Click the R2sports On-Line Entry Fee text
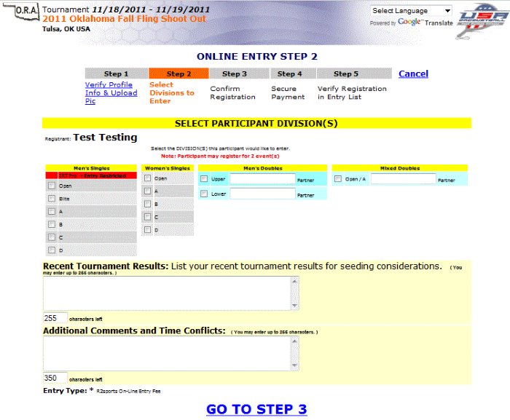This screenshot has height=420, width=510. (128, 391)
